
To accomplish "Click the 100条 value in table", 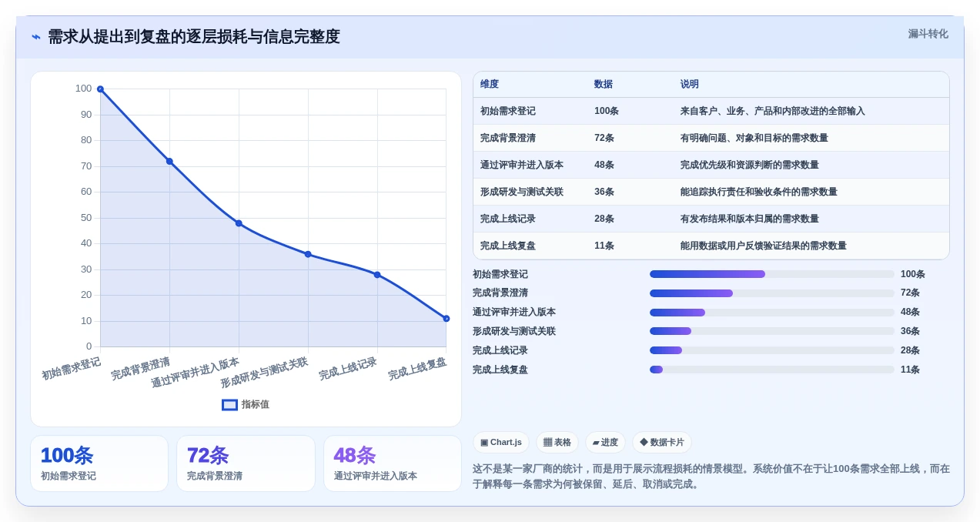I will click(607, 112).
